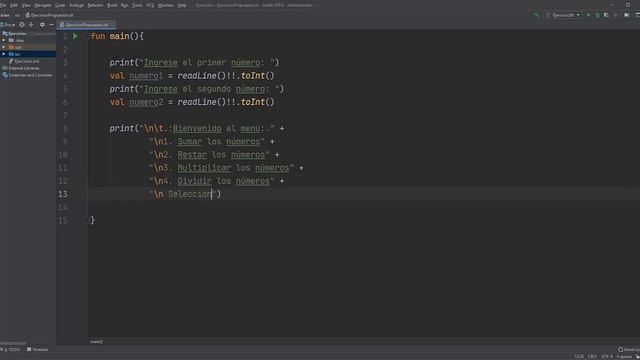The image size is (640, 360).
Task: Open the Project view selector dropdown
Action: (x=8, y=24)
